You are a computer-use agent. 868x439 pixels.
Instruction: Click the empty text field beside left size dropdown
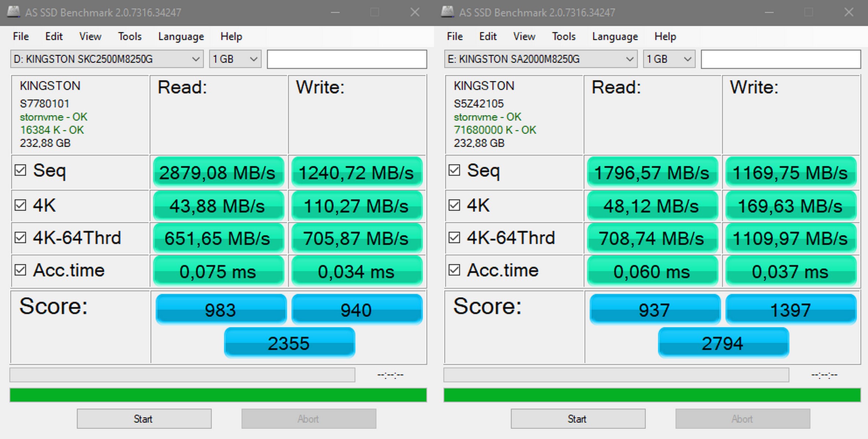click(x=346, y=59)
